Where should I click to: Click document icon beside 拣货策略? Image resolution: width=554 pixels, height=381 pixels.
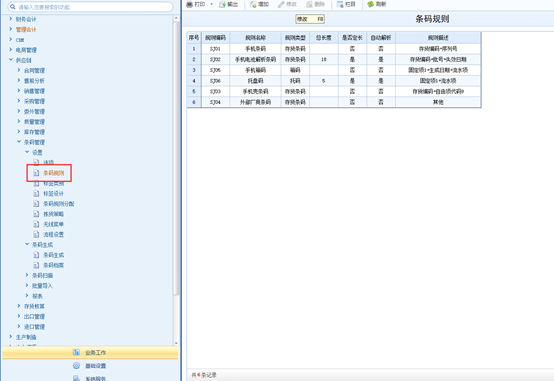click(x=36, y=214)
